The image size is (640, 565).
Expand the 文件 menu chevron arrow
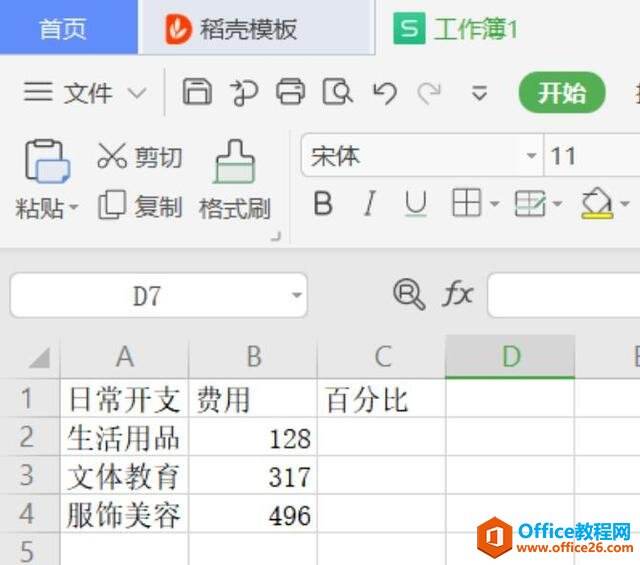tap(137, 93)
